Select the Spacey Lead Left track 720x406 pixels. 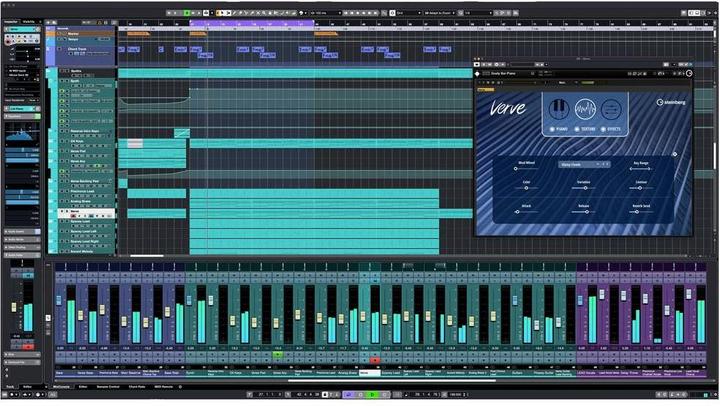click(86, 231)
